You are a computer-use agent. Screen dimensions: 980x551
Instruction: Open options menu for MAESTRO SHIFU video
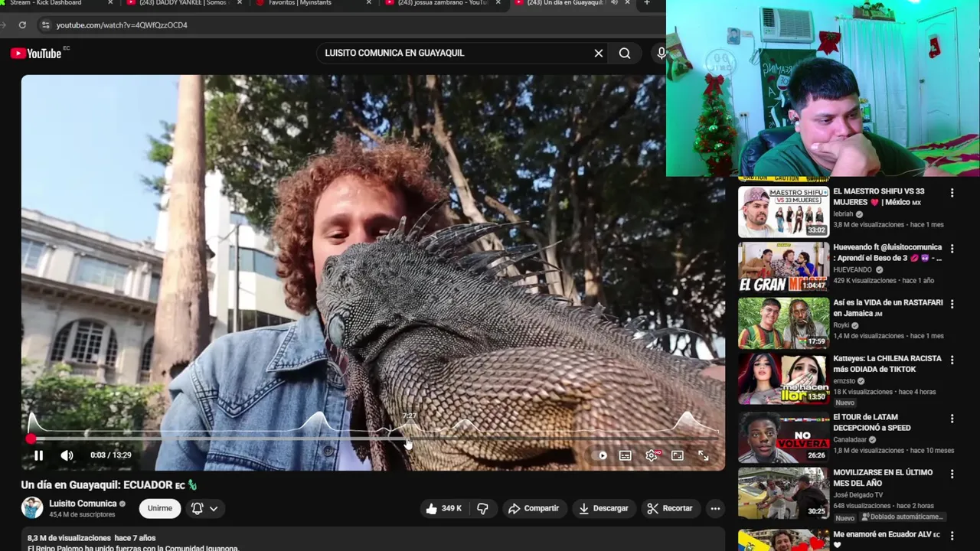[952, 194]
